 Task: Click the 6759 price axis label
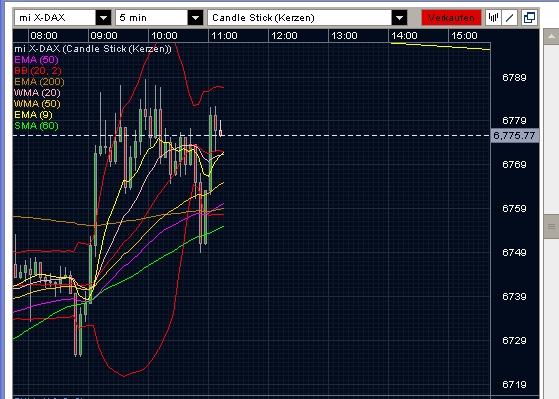[x=514, y=208]
